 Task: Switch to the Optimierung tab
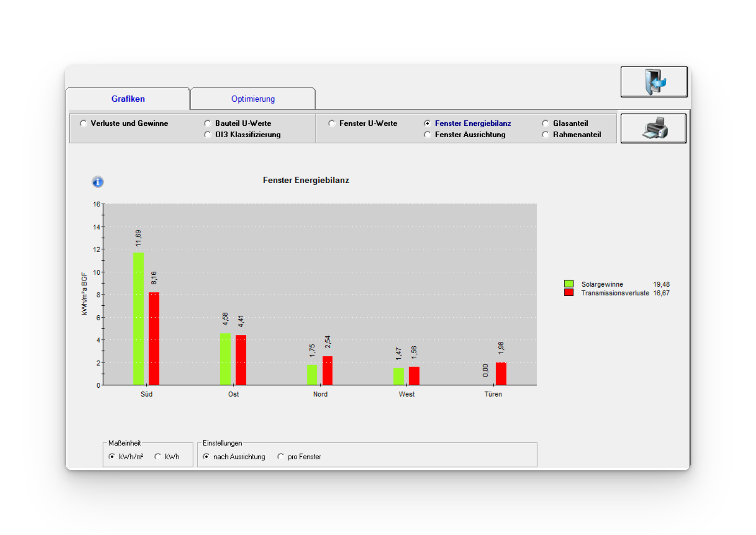253,99
